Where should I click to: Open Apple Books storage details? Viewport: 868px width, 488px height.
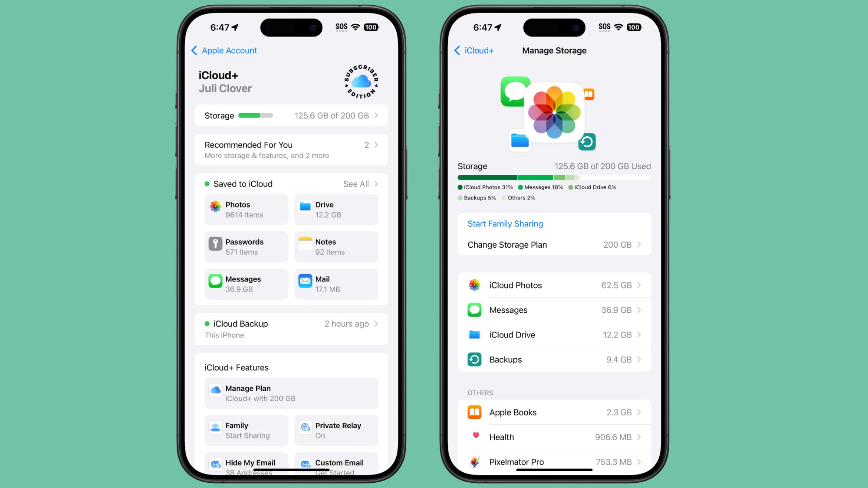554,412
